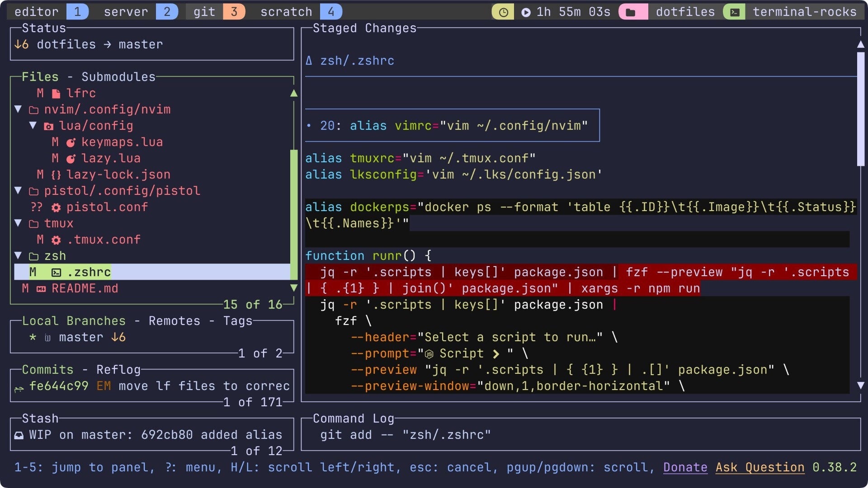Click the braces icon beside lazy-lock.json
868x488 pixels.
[56, 175]
